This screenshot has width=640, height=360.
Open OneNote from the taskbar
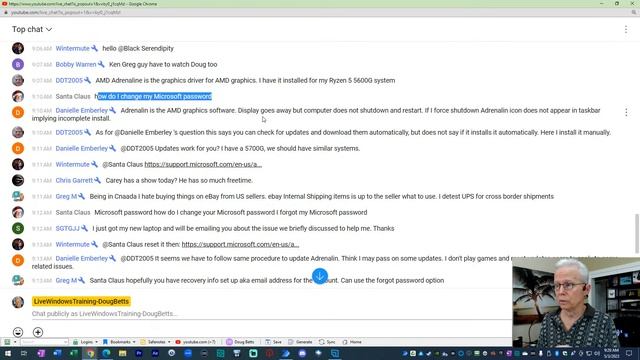click(x=41, y=353)
